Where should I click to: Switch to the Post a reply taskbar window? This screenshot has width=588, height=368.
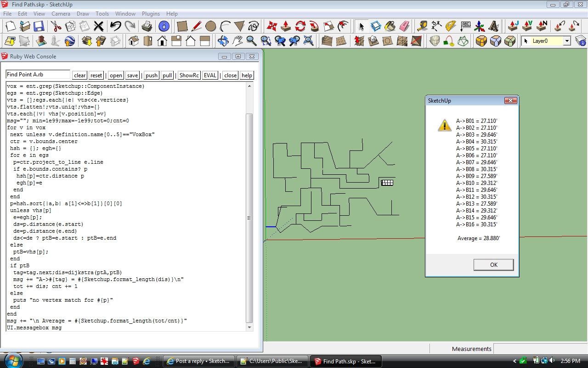199,361
